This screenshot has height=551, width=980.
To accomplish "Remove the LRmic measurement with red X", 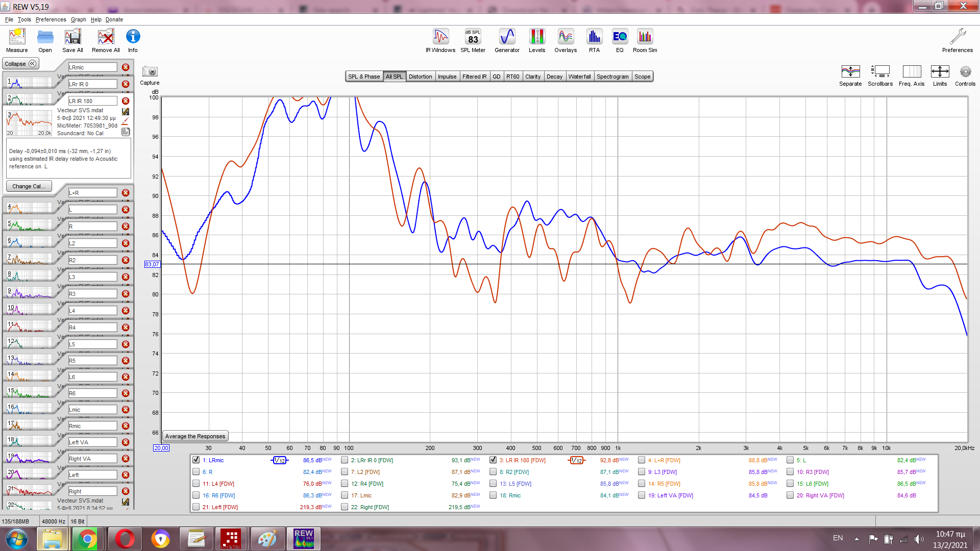I will (x=126, y=67).
